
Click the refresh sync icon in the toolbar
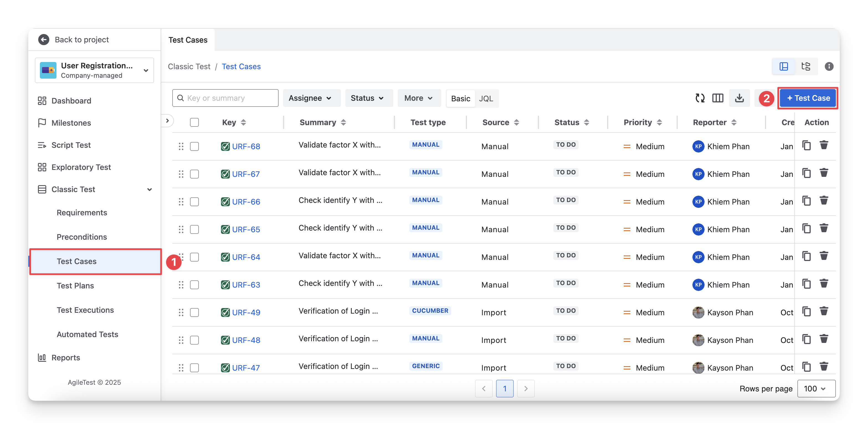pyautogui.click(x=700, y=98)
